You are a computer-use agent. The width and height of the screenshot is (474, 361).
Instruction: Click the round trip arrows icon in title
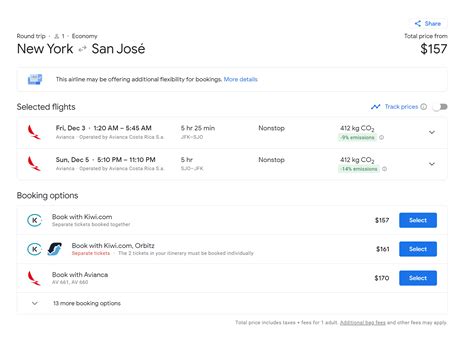[82, 49]
